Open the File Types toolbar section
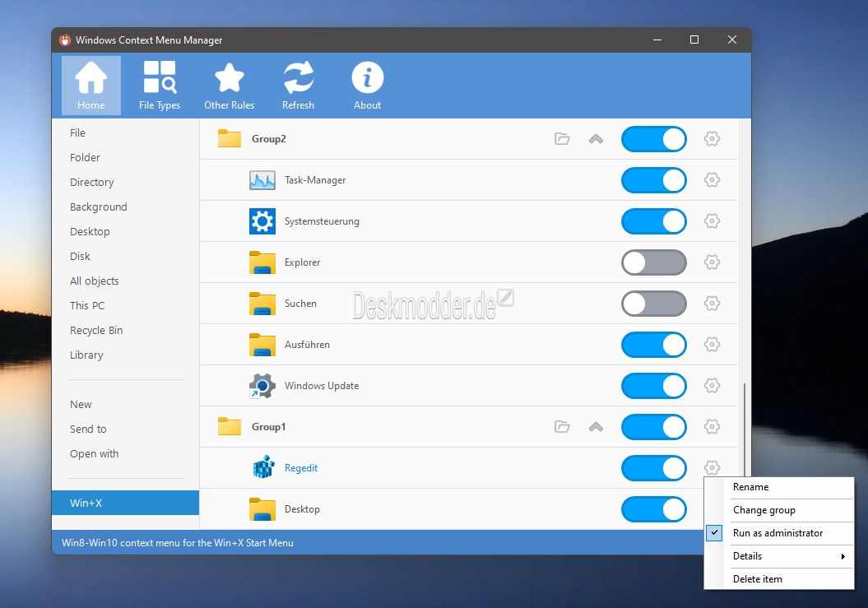This screenshot has width=868, height=608. (160, 86)
